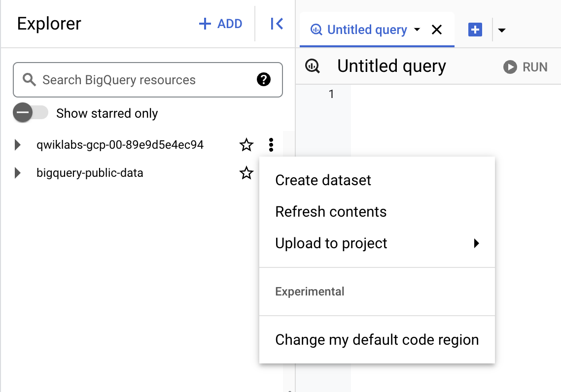
Task: Click the search magnifier icon in the search box
Action: click(x=30, y=80)
